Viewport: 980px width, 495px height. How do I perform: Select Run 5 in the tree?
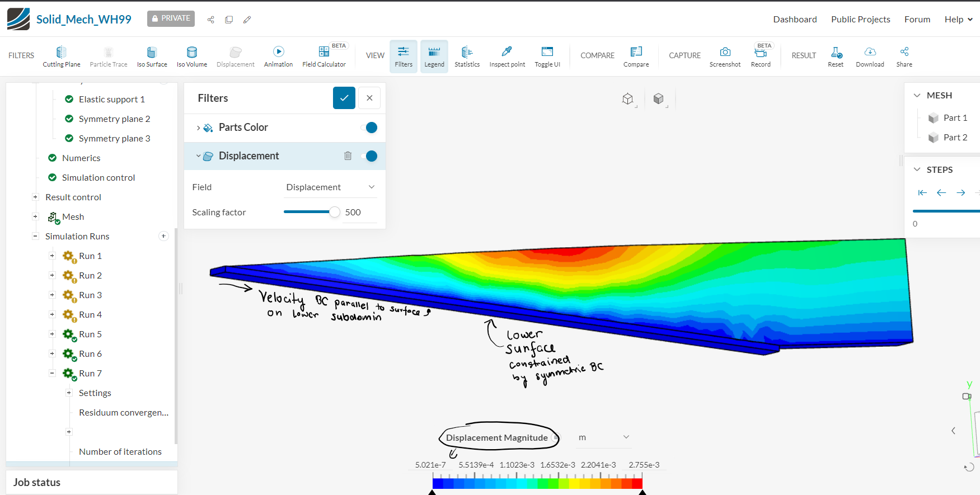click(x=90, y=334)
